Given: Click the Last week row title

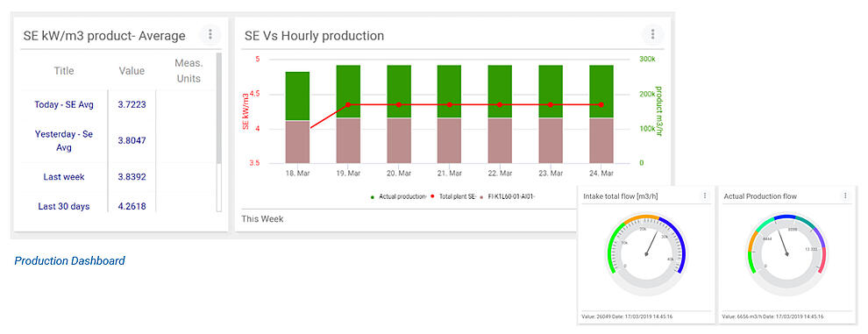Looking at the screenshot, I should pos(64,177).
